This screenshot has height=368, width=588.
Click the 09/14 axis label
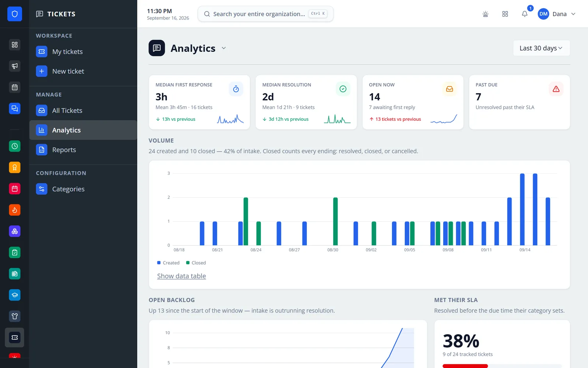click(x=525, y=250)
